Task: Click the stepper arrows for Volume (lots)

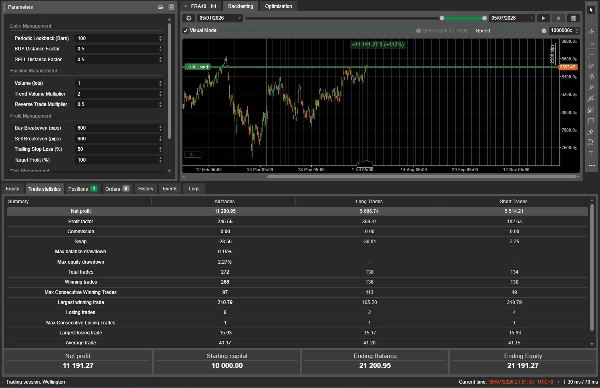Action: (x=160, y=83)
